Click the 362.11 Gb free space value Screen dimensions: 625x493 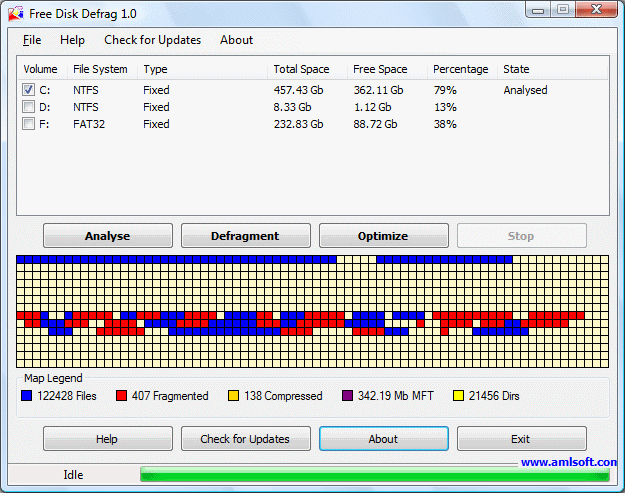tap(378, 90)
